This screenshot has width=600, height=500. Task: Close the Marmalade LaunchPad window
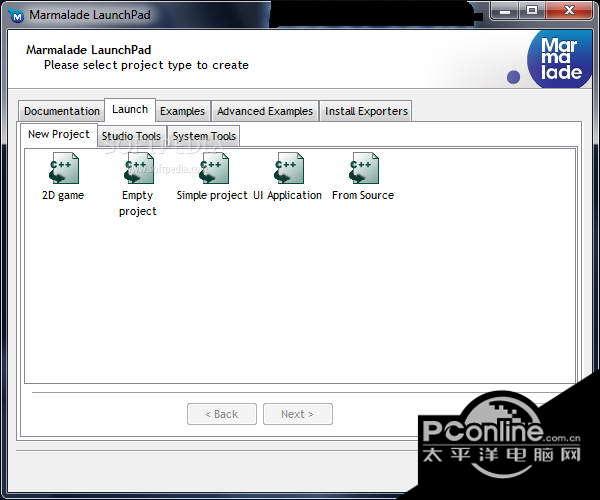tap(569, 10)
